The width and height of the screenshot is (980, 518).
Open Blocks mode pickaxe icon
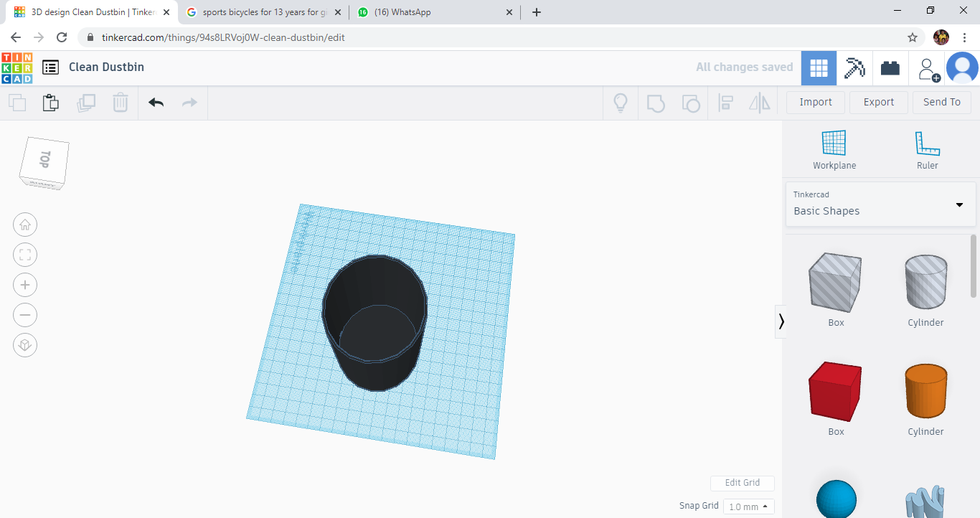tap(854, 68)
